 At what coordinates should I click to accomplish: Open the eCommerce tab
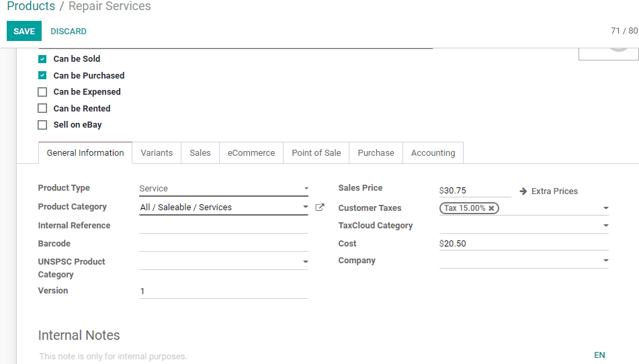pos(251,152)
